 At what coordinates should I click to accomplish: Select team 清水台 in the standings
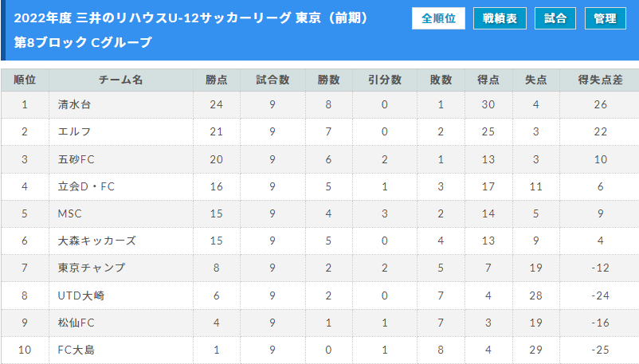click(74, 104)
